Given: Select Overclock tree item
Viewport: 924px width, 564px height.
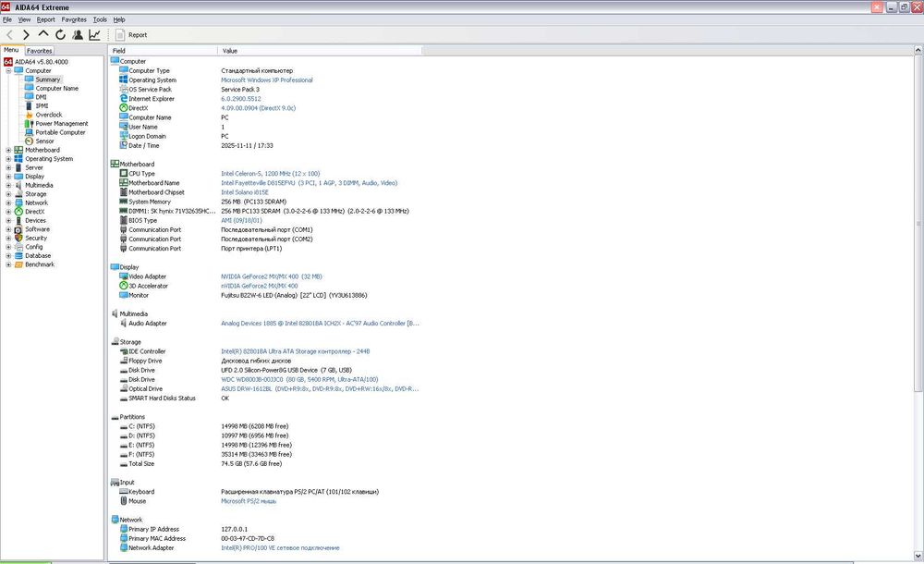Looking at the screenshot, I should point(48,115).
